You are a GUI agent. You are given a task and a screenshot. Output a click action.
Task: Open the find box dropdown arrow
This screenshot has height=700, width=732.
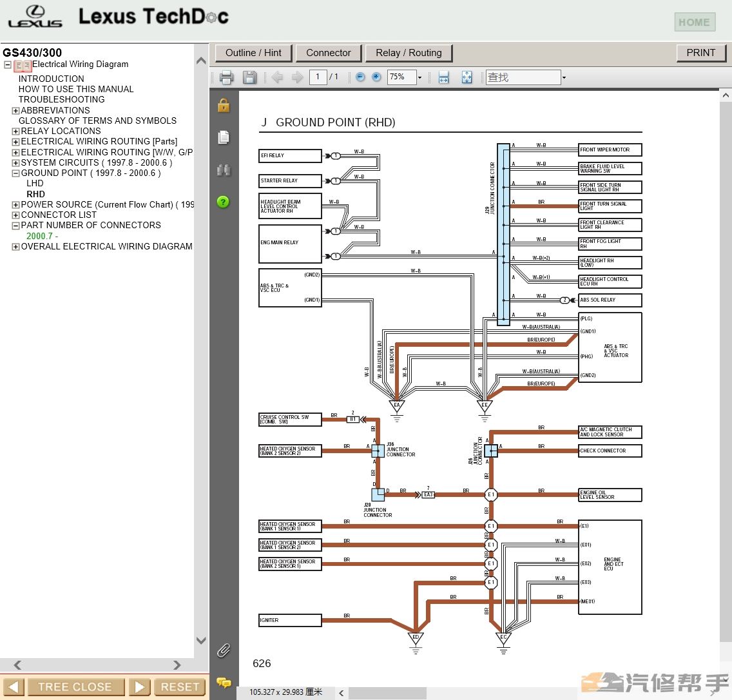(x=564, y=77)
